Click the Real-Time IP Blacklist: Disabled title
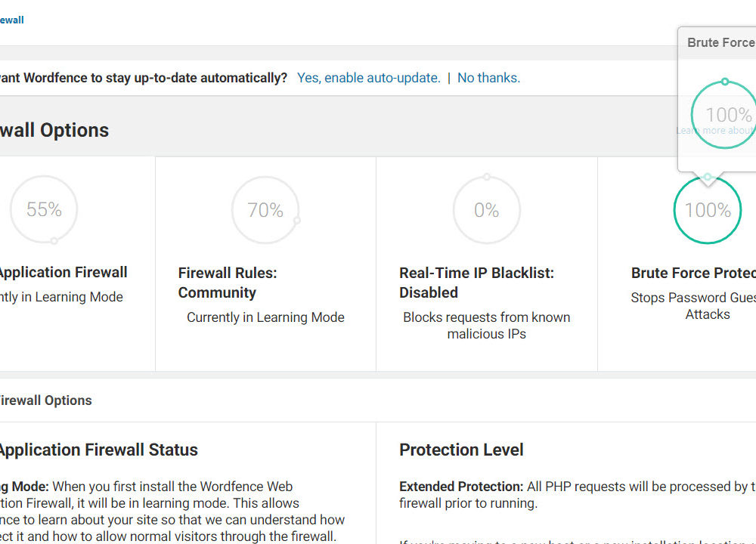 pos(476,283)
